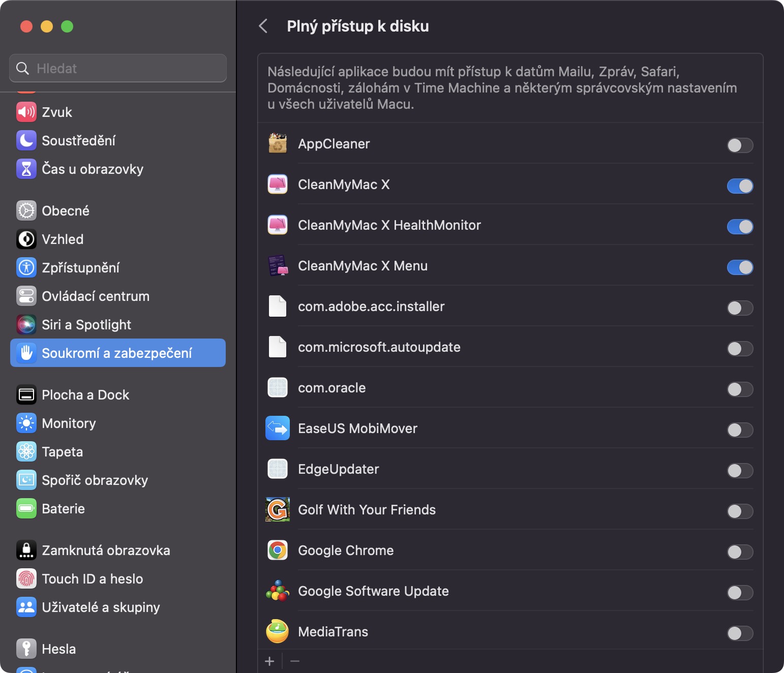Disable CleanMyMac X disk access toggle
The width and height of the screenshot is (784, 673).
pyautogui.click(x=740, y=186)
